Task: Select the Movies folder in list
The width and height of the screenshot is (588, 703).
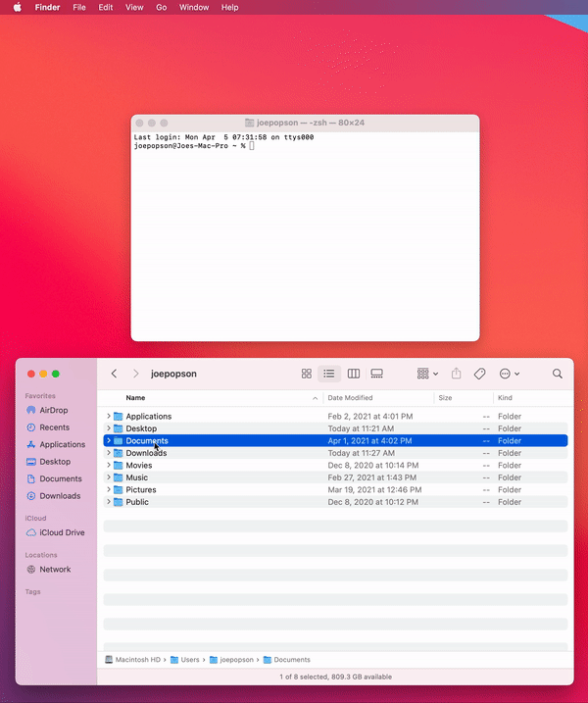Action: pyautogui.click(x=335, y=465)
